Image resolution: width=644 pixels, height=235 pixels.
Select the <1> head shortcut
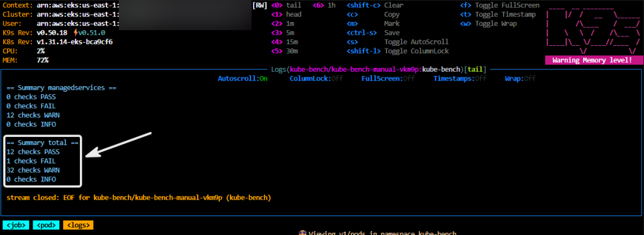point(286,14)
